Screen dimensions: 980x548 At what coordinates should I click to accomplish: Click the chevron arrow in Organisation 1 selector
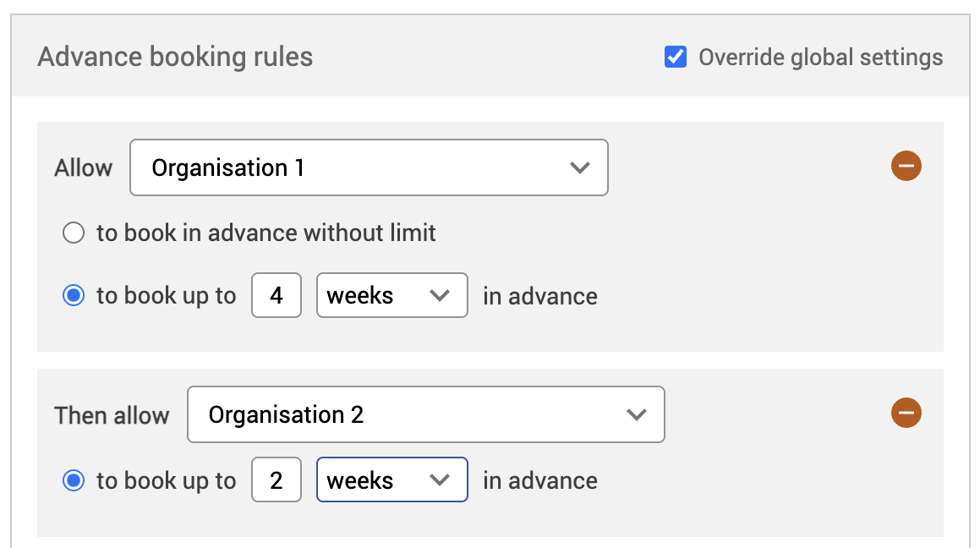tap(579, 167)
